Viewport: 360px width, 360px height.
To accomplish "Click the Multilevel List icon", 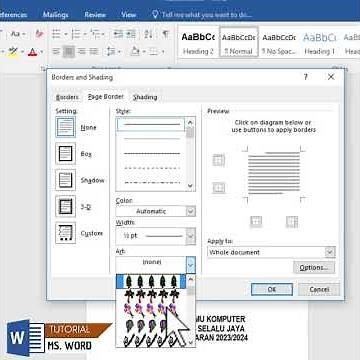I will pyautogui.click(x=95, y=34).
